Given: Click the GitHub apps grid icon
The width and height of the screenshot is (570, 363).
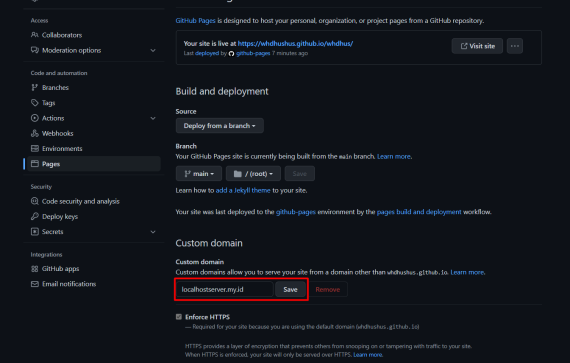Looking at the screenshot, I should [35, 269].
